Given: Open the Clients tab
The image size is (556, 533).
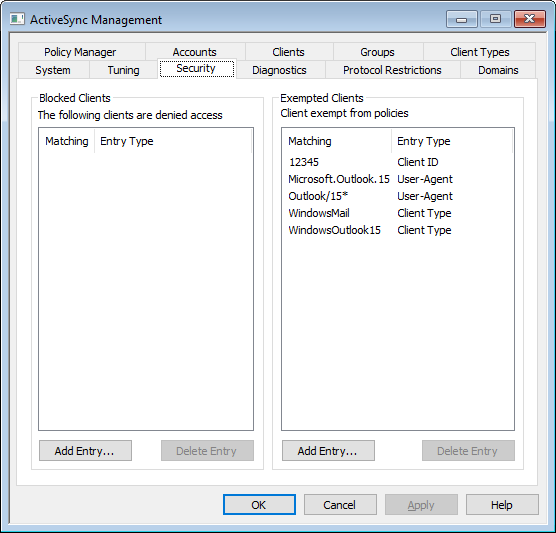Looking at the screenshot, I should (x=288, y=52).
